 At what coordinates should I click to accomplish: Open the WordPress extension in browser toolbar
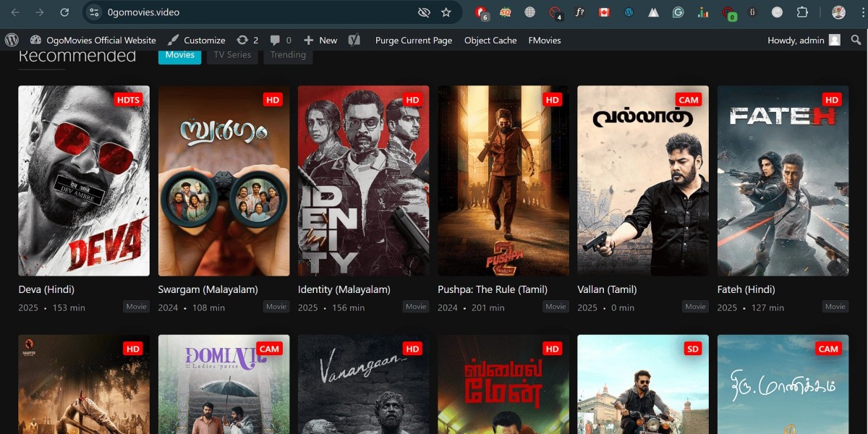[x=629, y=12]
